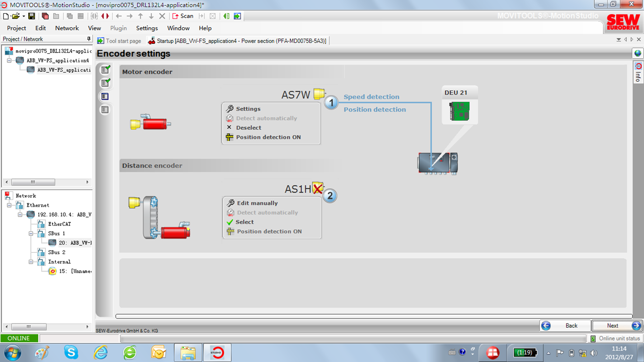Collapse the Ethernet tree node
Image resolution: width=644 pixels, height=362 pixels.
click(9, 205)
